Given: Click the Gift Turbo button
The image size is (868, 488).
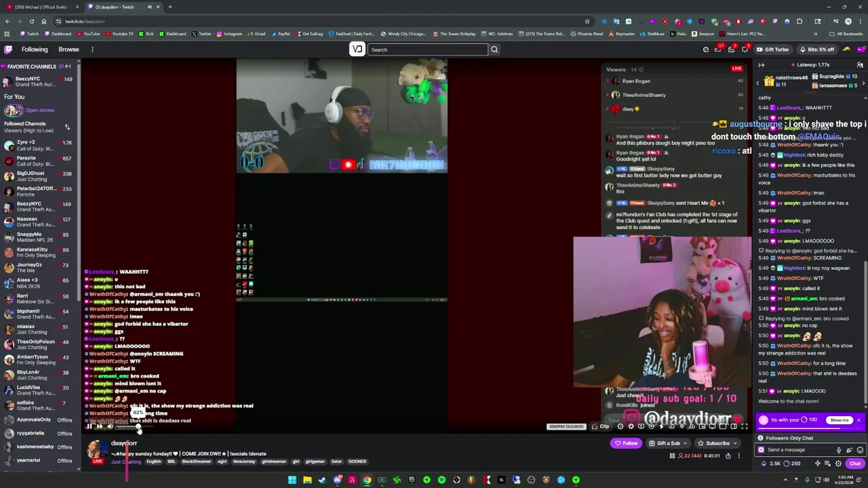Looking at the screenshot, I should pos(772,49).
